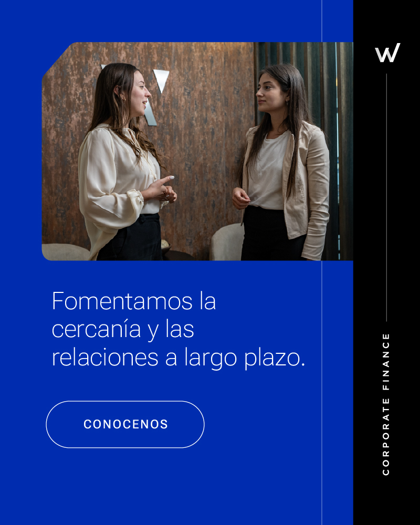
Task: Click the CONOCENOS button
Action: (125, 424)
